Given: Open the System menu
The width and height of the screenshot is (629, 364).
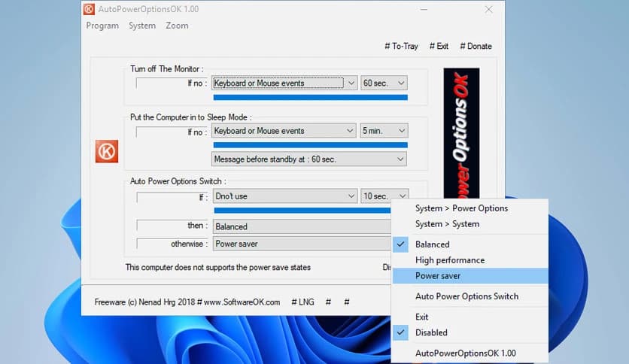Looking at the screenshot, I should coord(142,26).
